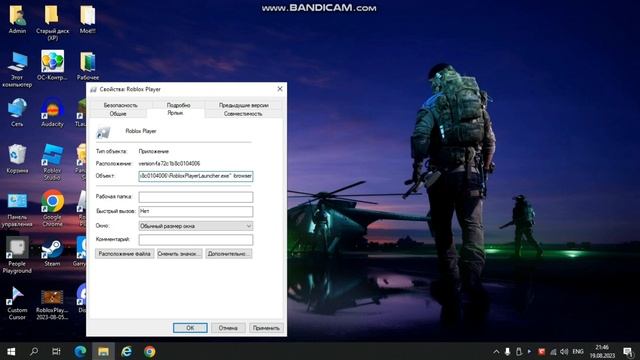
Task: Select the Панель управления icon
Action: (x=17, y=209)
